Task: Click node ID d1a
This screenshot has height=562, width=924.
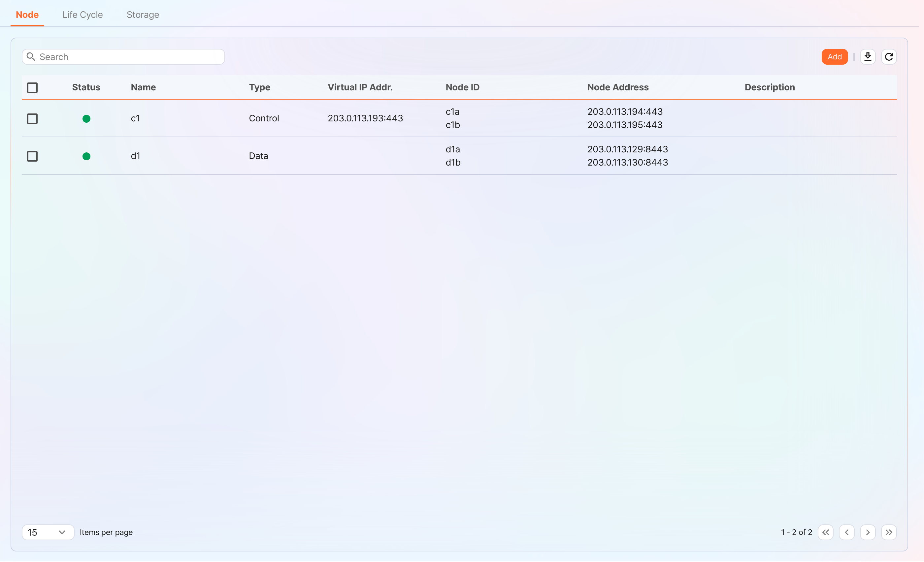Action: click(453, 149)
